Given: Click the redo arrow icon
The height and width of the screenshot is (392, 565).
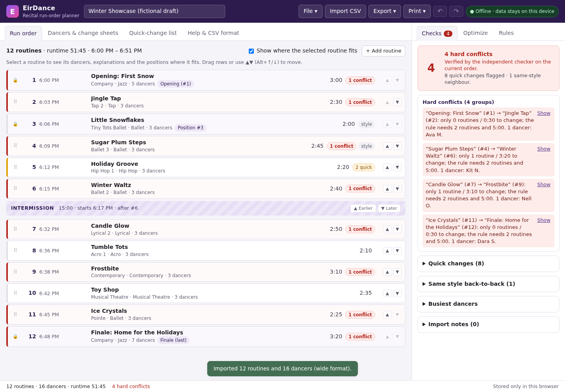Looking at the screenshot, I should [456, 11].
